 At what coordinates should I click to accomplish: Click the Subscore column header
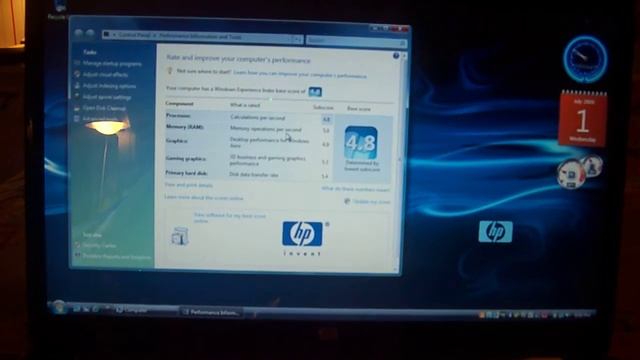[323, 107]
